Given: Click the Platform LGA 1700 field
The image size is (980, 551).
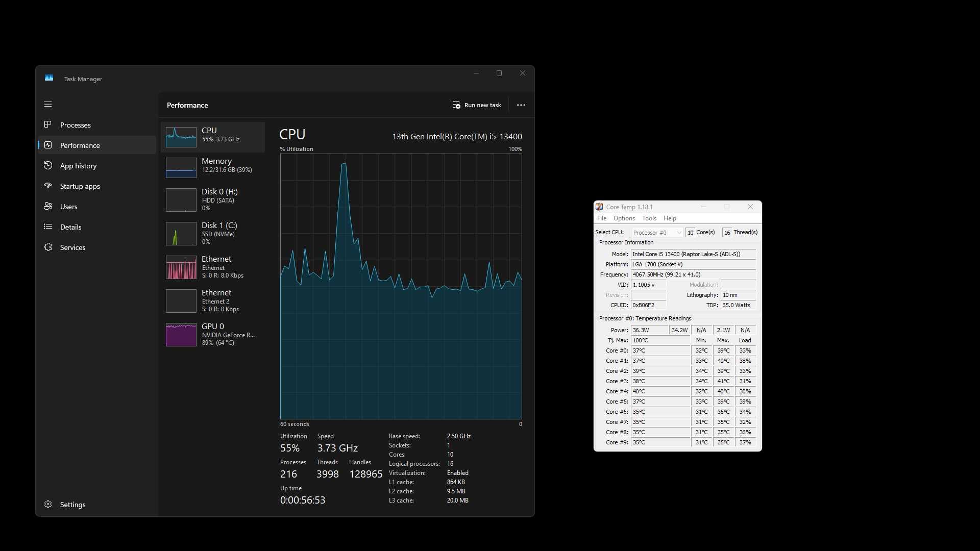Looking at the screenshot, I should (693, 264).
